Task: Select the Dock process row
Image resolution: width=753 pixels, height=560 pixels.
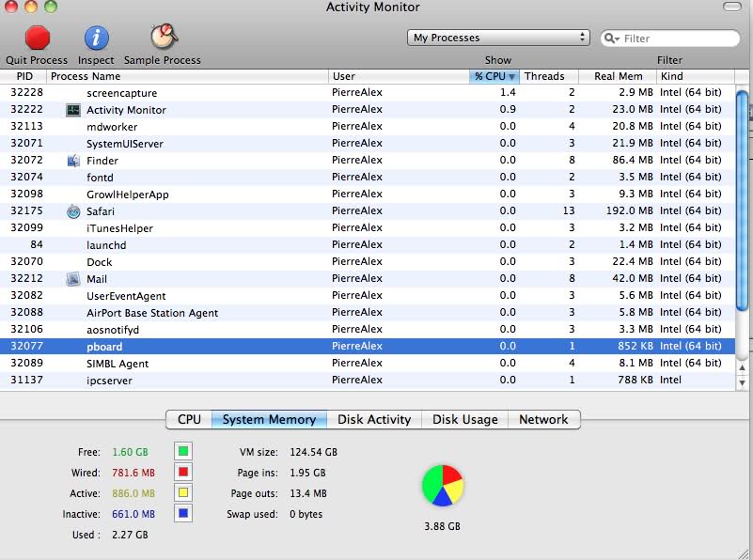Action: pyautogui.click(x=368, y=262)
